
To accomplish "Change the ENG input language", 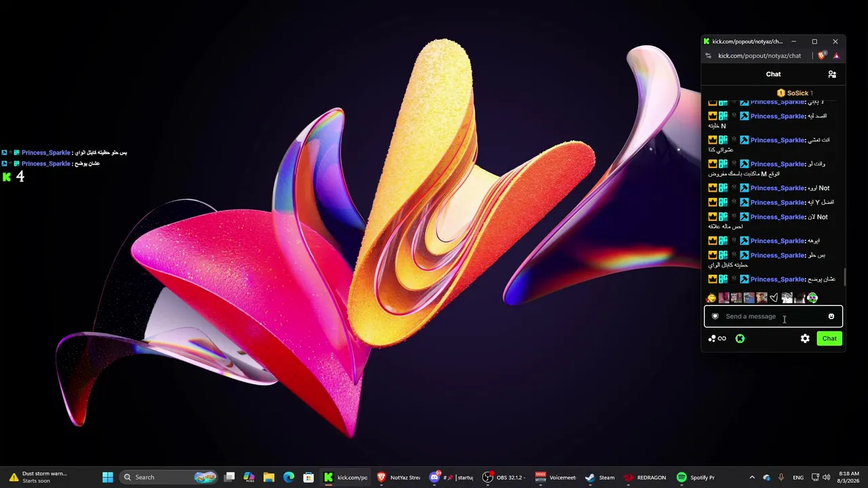I will (x=798, y=477).
